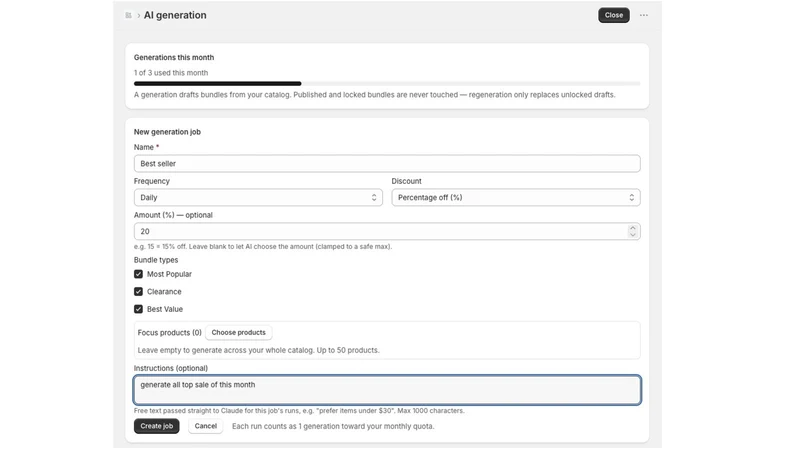Close the AI generation panel
Screen dimensions: 800x450
coord(613,15)
